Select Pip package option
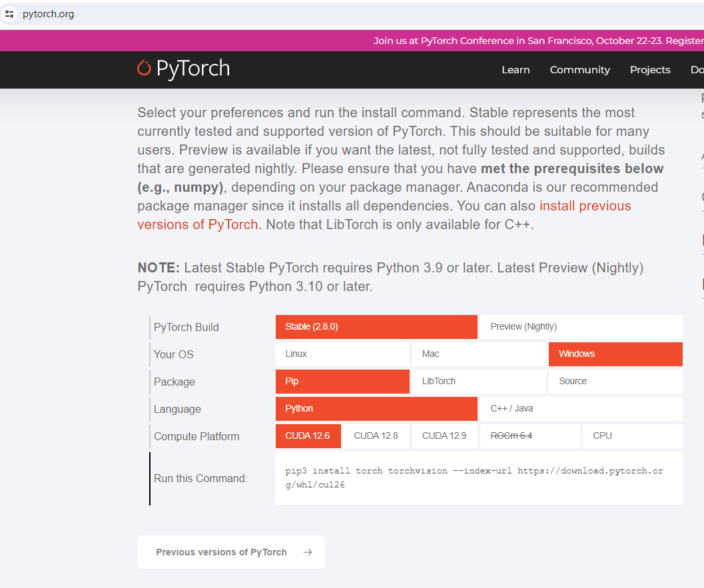The width and height of the screenshot is (704, 588). point(342,382)
